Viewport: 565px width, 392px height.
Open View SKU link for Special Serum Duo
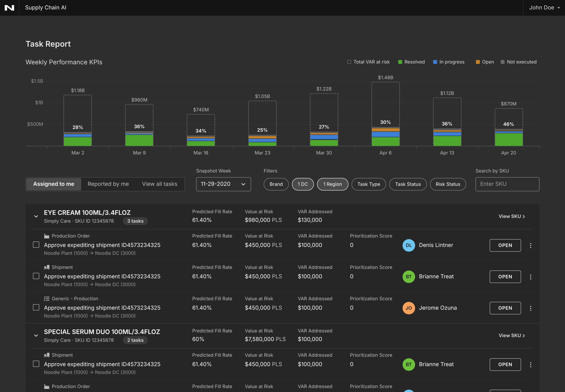pyautogui.click(x=512, y=336)
